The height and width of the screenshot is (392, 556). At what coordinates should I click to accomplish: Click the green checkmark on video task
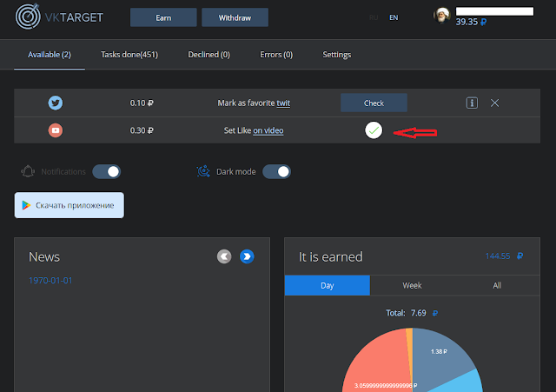tap(374, 130)
